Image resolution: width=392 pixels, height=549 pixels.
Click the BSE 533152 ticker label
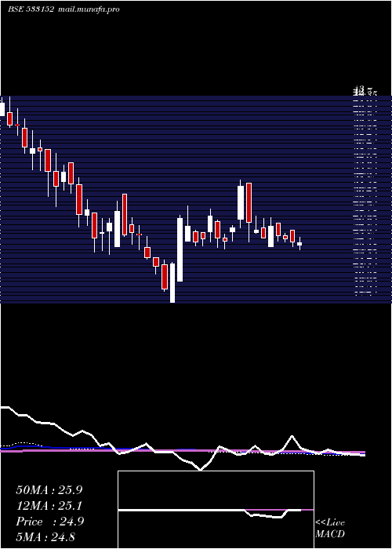[31, 9]
